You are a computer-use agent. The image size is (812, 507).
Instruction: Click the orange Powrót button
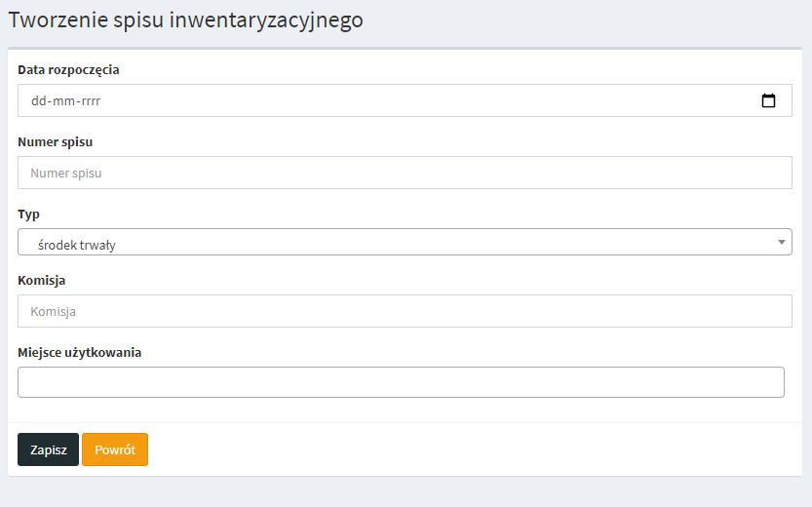pyautogui.click(x=115, y=449)
